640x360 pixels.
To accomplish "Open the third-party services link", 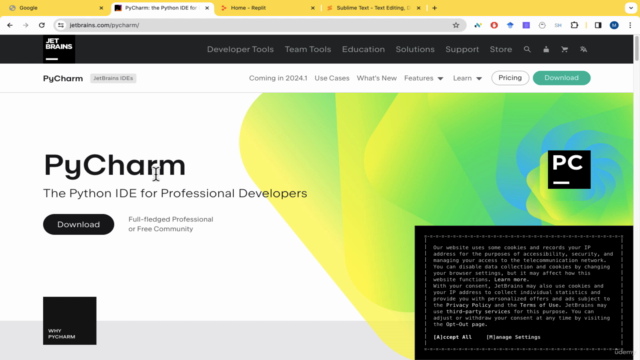I will pyautogui.click(x=478, y=311).
